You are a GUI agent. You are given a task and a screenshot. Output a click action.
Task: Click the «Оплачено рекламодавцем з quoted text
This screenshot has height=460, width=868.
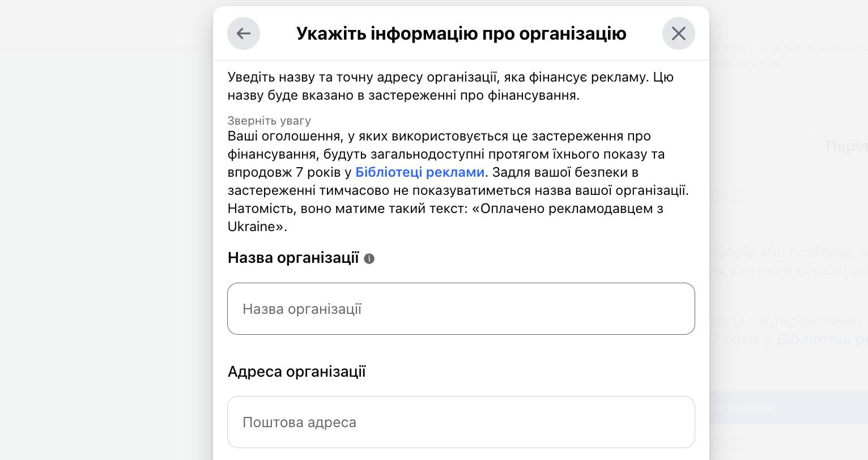point(567,208)
